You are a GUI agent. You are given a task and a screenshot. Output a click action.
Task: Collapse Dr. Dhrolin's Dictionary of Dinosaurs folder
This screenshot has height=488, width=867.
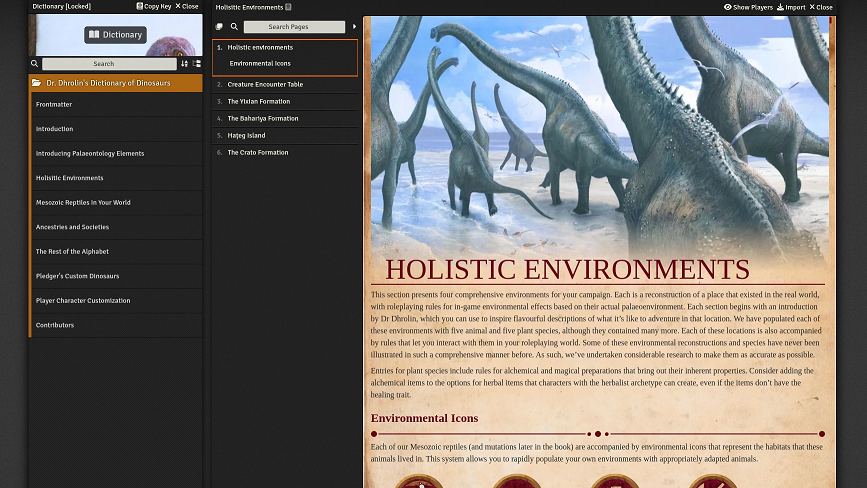pos(116,83)
